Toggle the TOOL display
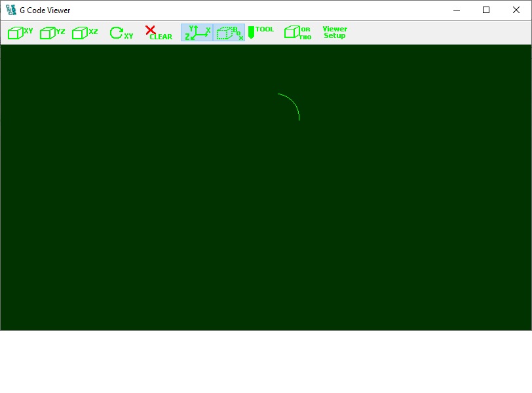532x393 pixels. click(x=260, y=32)
